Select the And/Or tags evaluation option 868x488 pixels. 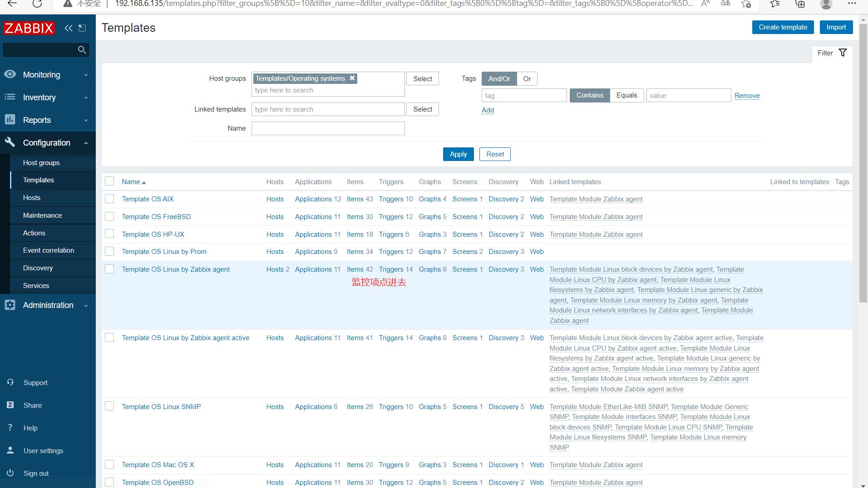pos(499,78)
